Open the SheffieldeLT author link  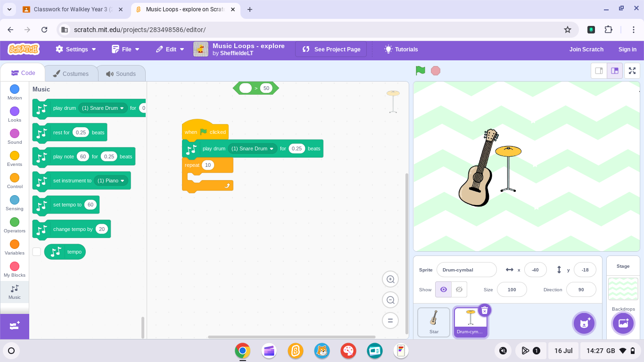click(x=237, y=53)
